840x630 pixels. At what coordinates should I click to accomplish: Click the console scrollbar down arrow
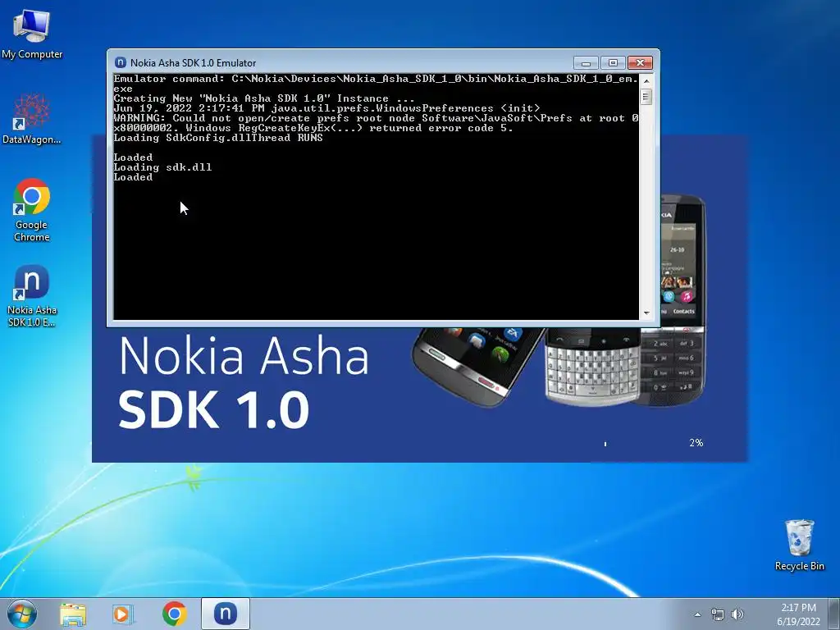[x=646, y=313]
